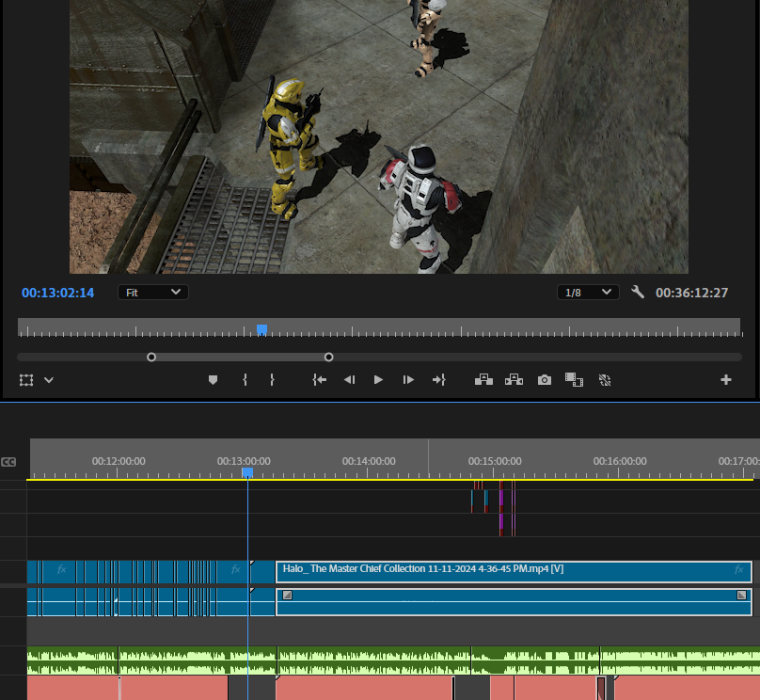The height and width of the screenshot is (700, 760).
Task: Click the Go to Out point button
Action: (438, 380)
